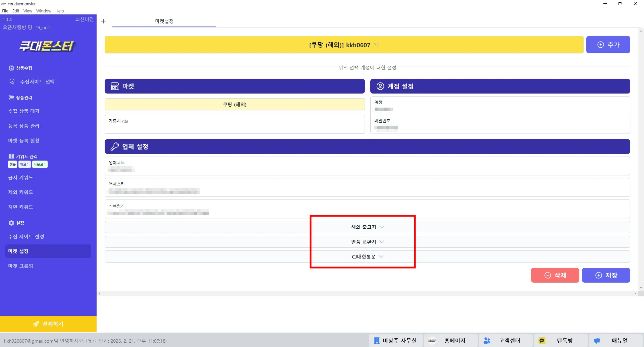Click the sparkle icon next to 수집사이트 선택
This screenshot has height=347, width=644.
tap(12, 81)
